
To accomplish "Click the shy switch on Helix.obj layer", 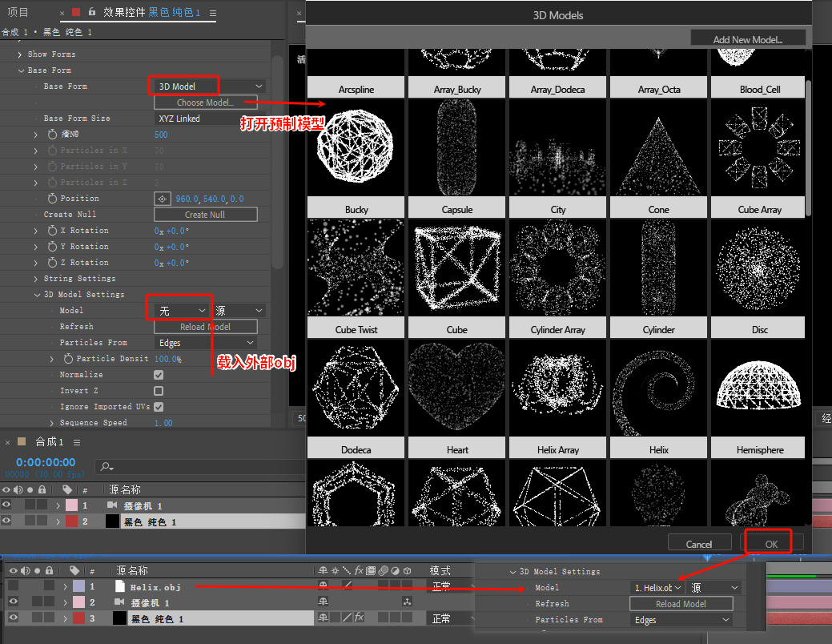I will [x=323, y=585].
